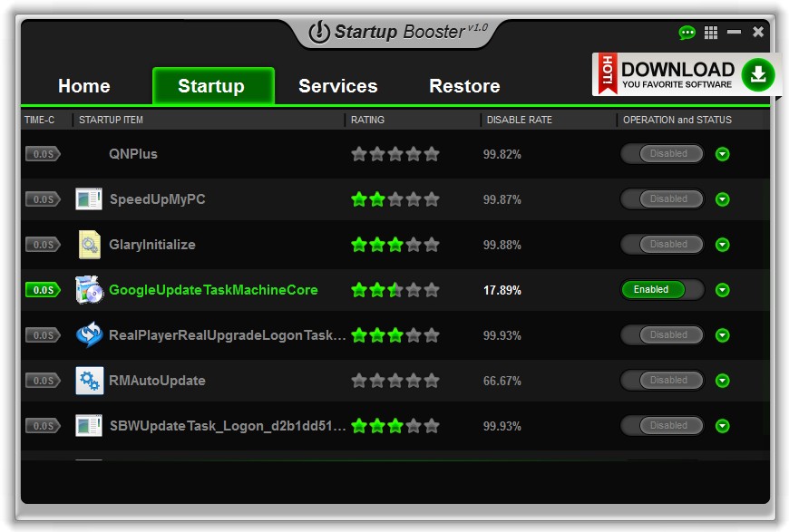Click the QNPlus 0.0S time badge
The width and height of the screenshot is (789, 532).
[43, 154]
